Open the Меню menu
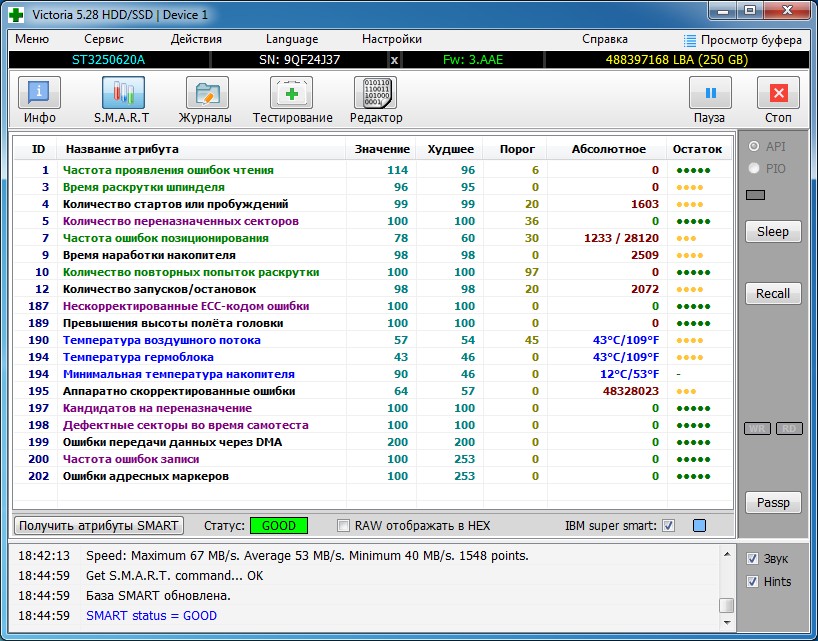 pos(32,39)
